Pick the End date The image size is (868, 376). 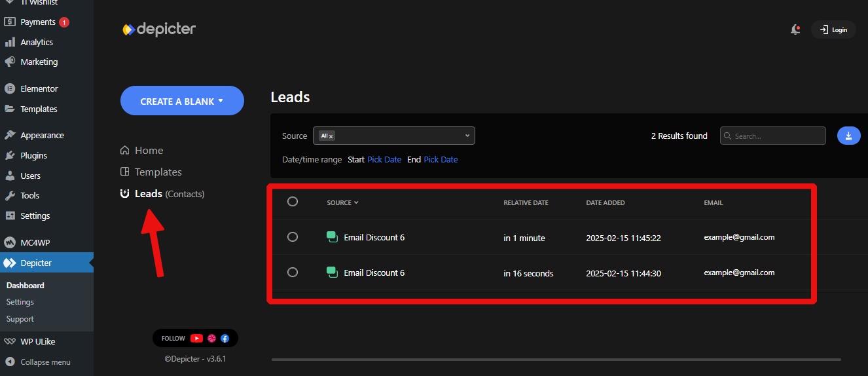point(441,159)
